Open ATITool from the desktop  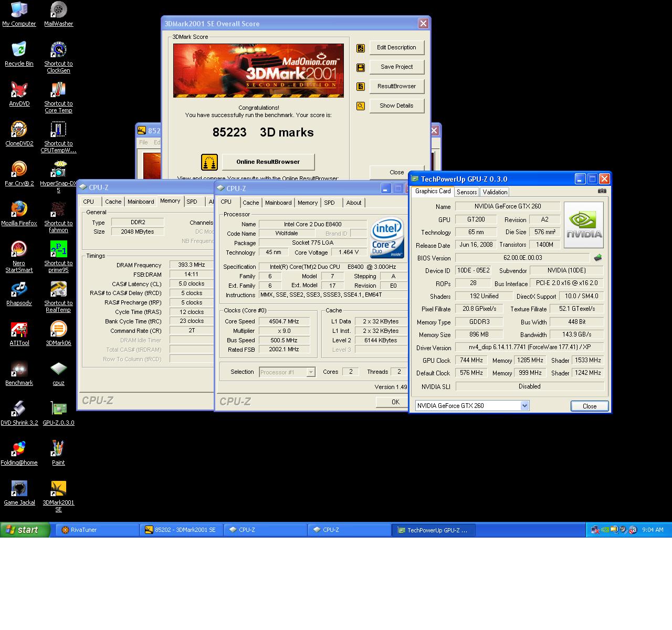19,333
